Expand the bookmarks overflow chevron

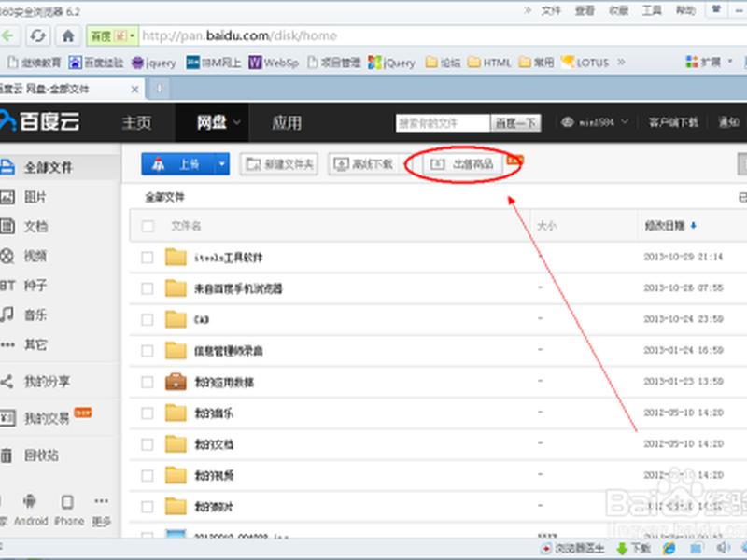click(x=621, y=62)
